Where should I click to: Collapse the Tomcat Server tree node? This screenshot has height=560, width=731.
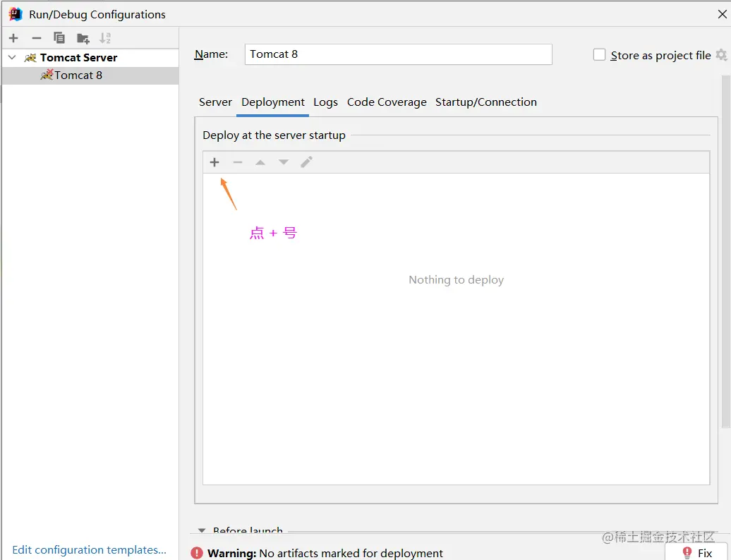13,57
